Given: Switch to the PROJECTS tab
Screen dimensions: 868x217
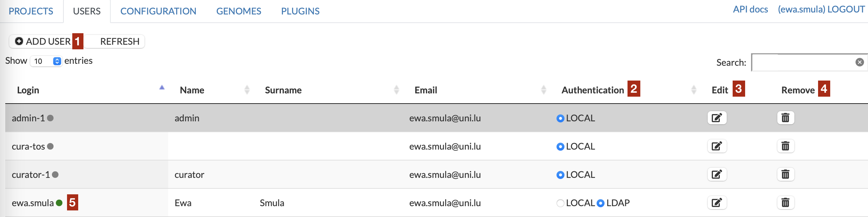Looking at the screenshot, I should [31, 12].
